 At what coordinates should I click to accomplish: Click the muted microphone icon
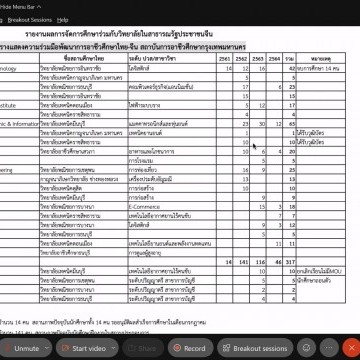point(7,348)
